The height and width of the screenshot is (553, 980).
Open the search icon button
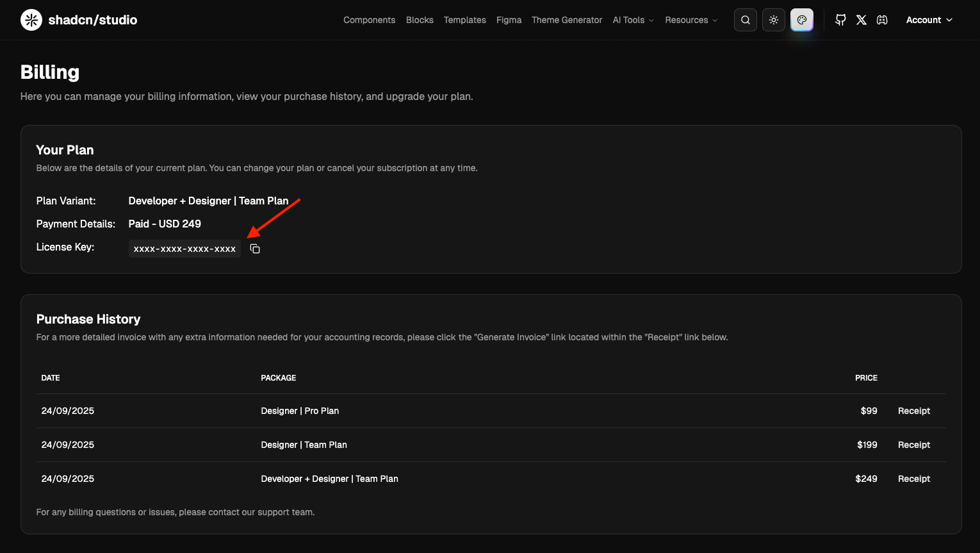click(746, 20)
